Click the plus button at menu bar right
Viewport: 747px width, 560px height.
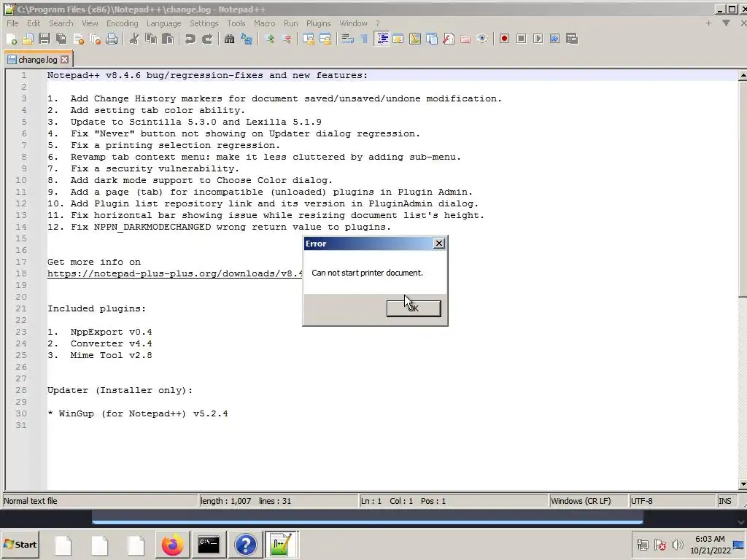pos(708,23)
